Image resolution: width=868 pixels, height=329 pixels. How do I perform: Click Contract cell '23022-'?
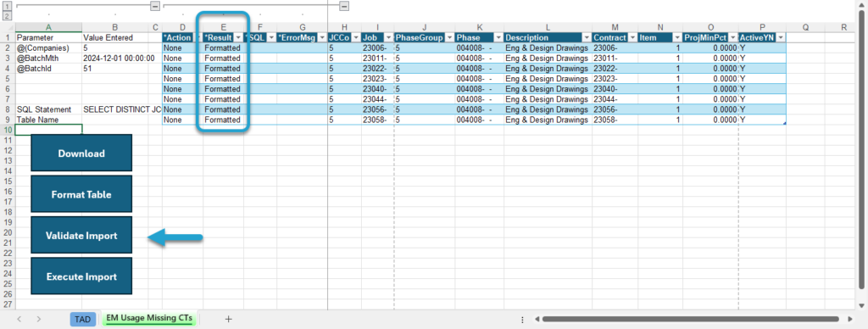615,69
